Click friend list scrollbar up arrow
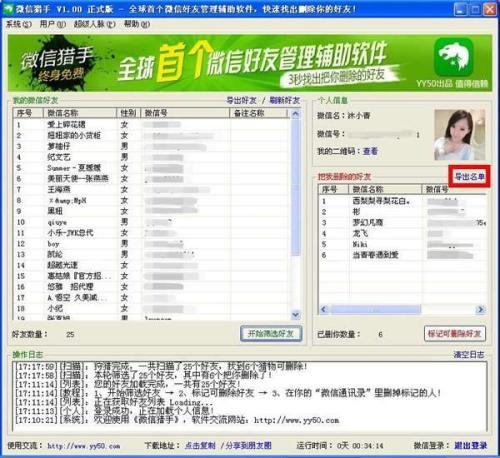The width and height of the screenshot is (500, 458). [x=295, y=114]
